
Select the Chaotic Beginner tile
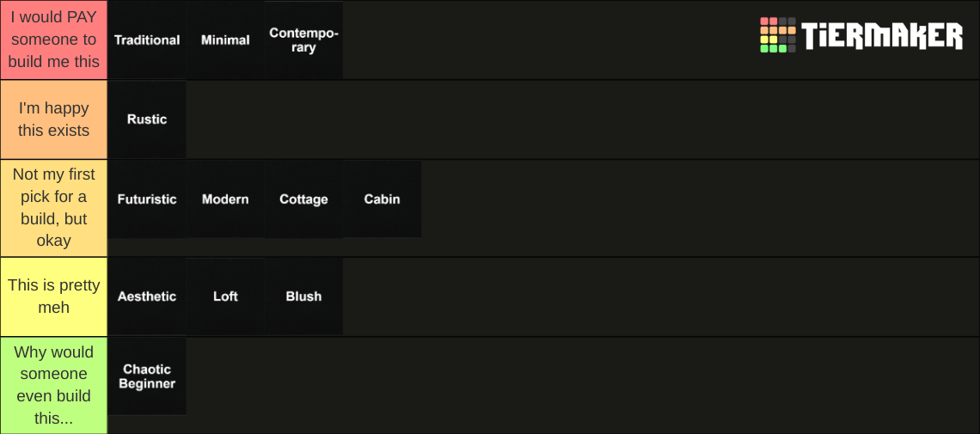[147, 376]
